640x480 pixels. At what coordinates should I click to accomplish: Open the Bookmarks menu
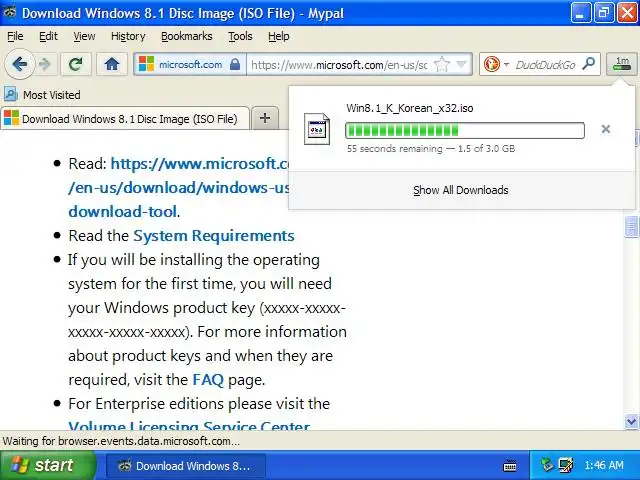point(187,36)
